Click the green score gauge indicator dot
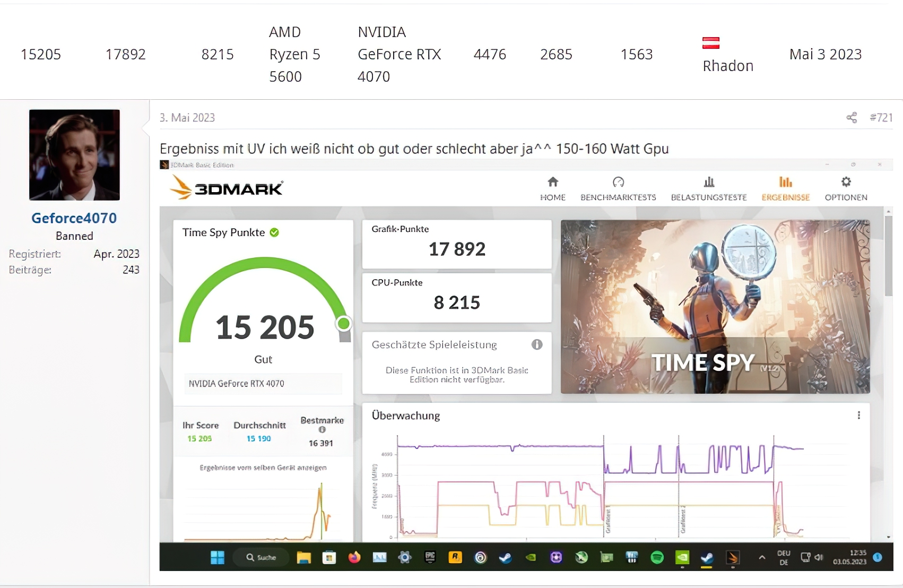 point(344,323)
